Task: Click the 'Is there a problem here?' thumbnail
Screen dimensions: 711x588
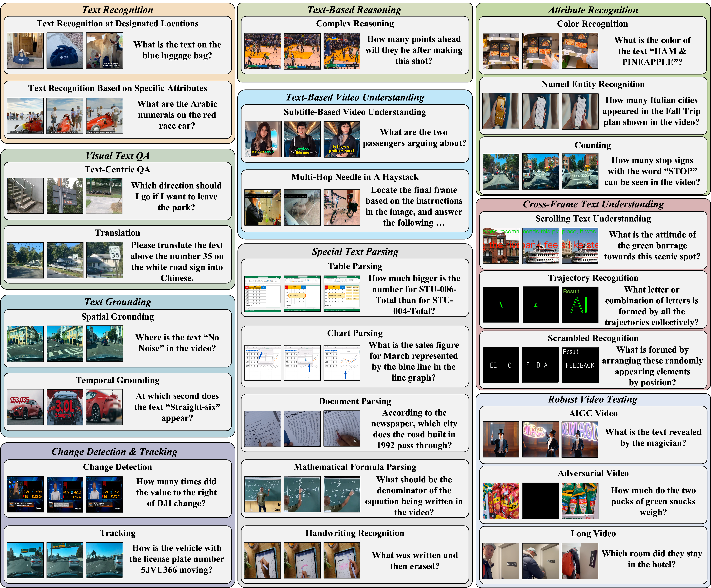Action: tap(342, 139)
